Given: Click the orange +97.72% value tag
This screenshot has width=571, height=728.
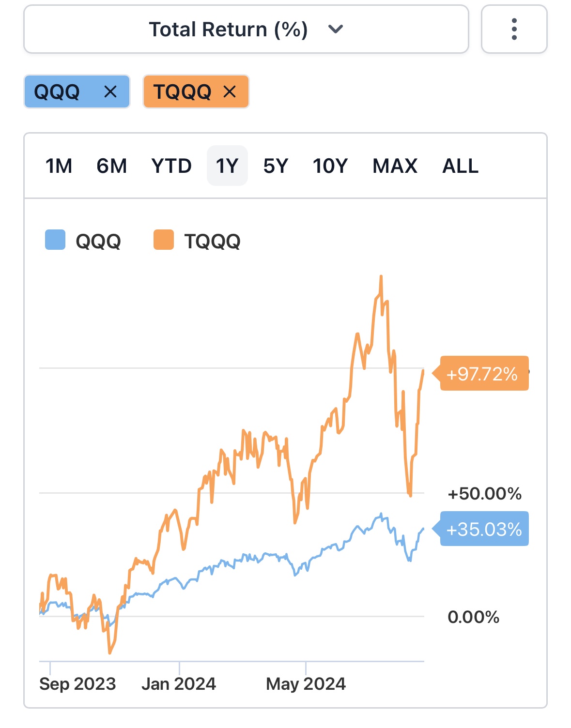Looking at the screenshot, I should point(484,374).
